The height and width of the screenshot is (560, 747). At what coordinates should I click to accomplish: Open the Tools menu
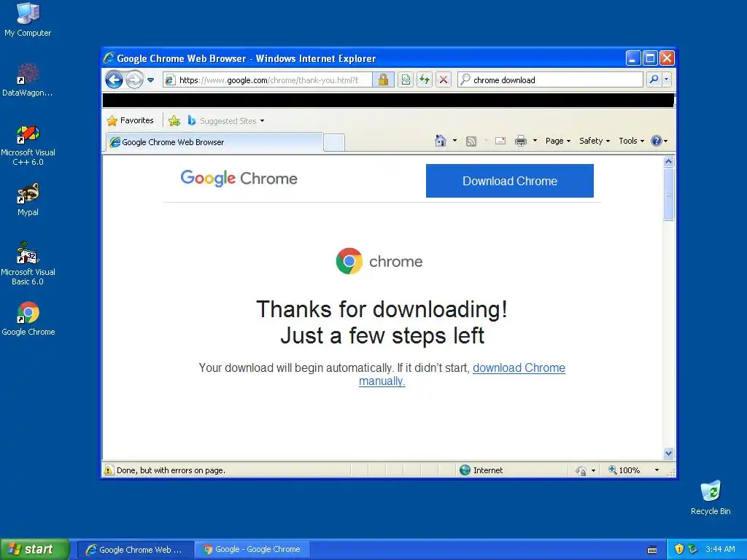631,141
